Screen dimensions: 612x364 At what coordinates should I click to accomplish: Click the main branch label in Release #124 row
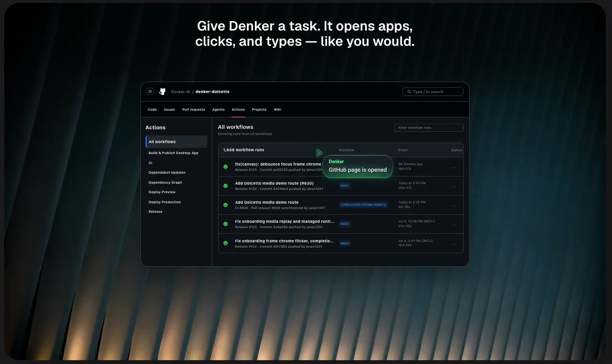coord(345,186)
